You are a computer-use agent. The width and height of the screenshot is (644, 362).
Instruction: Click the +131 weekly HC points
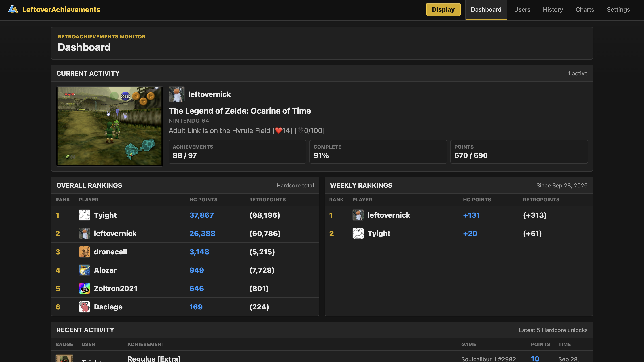tap(471, 215)
